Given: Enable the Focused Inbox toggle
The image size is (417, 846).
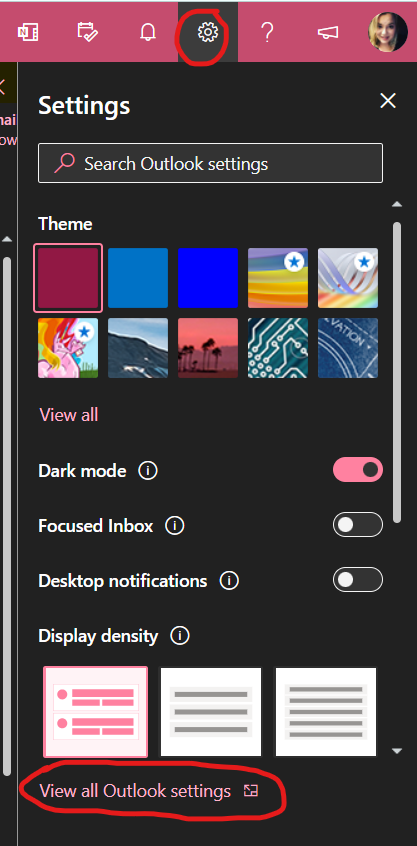Looking at the screenshot, I should (x=358, y=525).
